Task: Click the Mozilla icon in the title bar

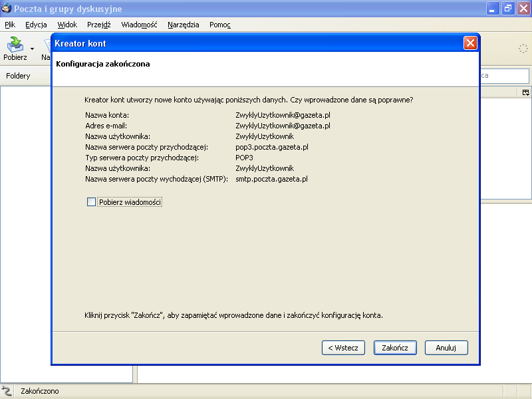Action: click(6, 9)
